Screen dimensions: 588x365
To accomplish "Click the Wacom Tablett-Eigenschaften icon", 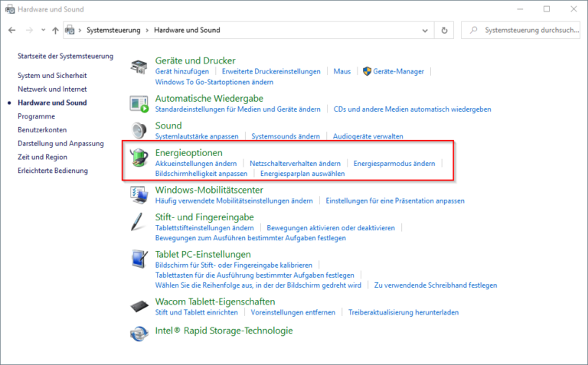I will 139,306.
